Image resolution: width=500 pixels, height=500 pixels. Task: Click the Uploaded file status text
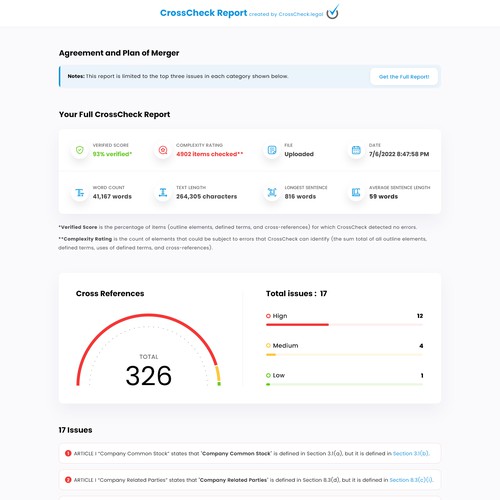tap(299, 154)
